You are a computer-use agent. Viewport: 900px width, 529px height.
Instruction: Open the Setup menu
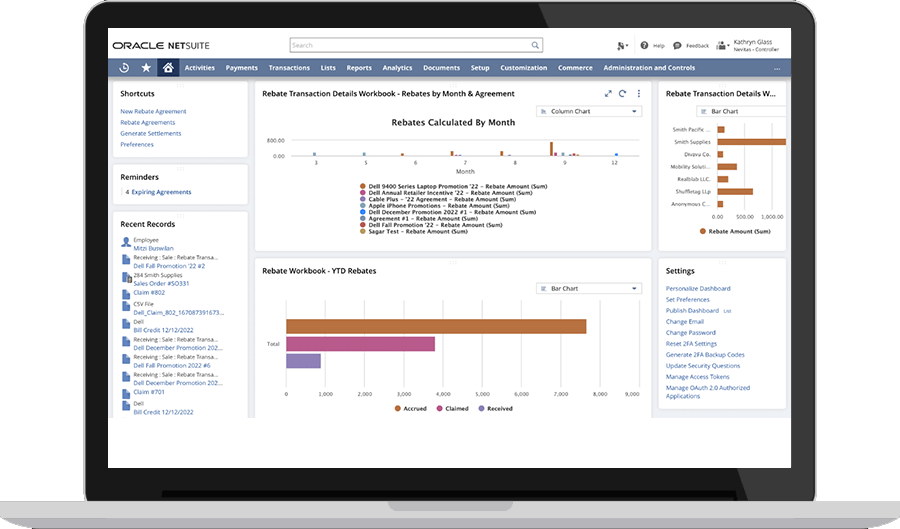[x=480, y=68]
